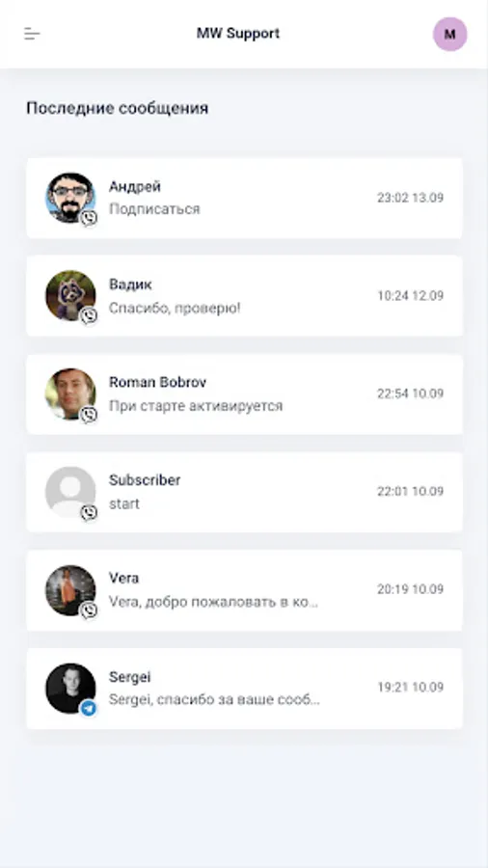Open Вадик's raccoon avatar picture

click(70, 296)
